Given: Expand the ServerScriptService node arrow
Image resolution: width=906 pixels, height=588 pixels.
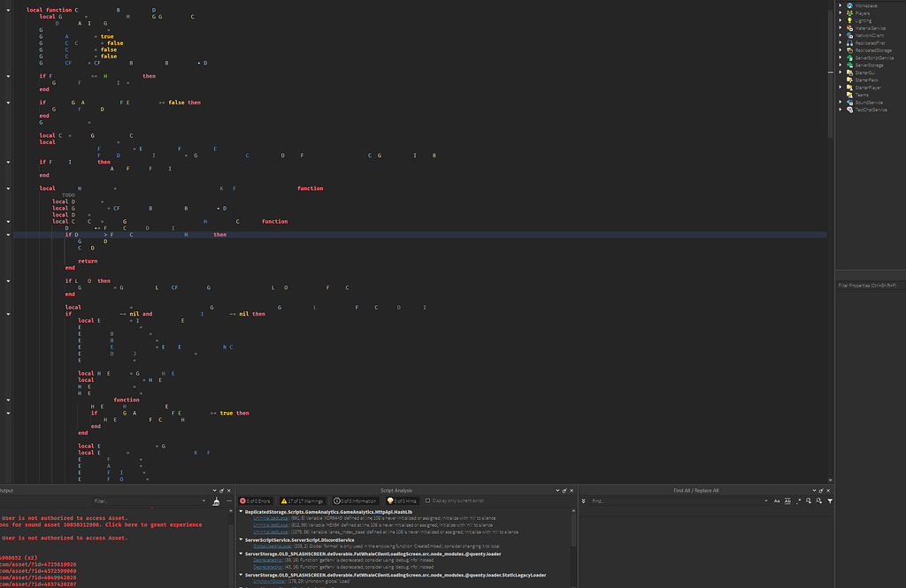Looking at the screenshot, I should pyautogui.click(x=841, y=57).
